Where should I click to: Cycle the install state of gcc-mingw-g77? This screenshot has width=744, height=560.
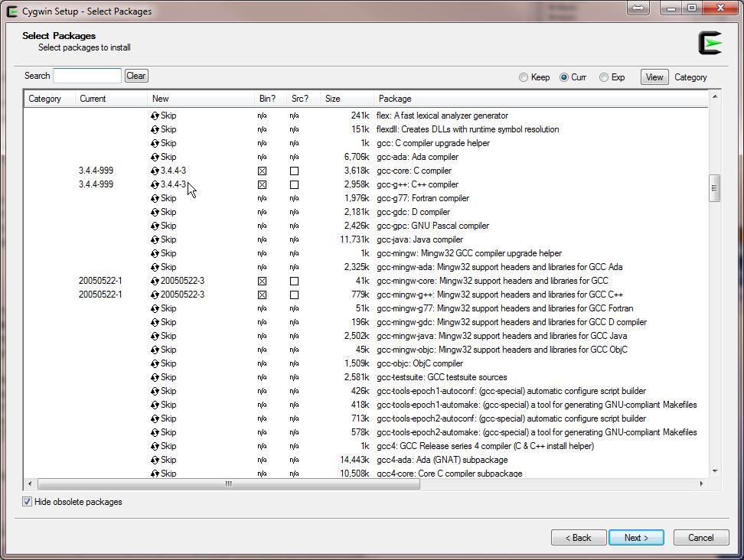155,308
